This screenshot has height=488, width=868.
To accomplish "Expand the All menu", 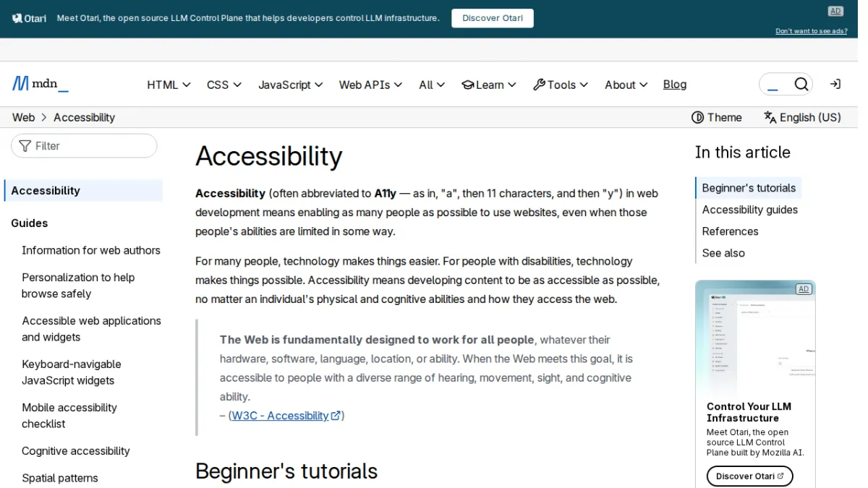I will 432,85.
